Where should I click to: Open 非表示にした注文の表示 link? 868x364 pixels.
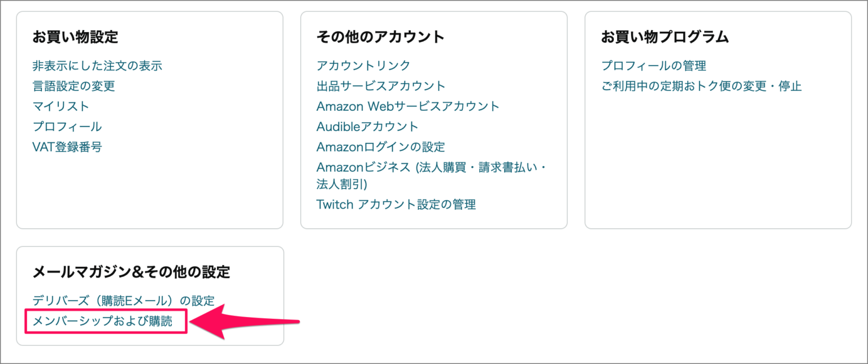click(97, 65)
